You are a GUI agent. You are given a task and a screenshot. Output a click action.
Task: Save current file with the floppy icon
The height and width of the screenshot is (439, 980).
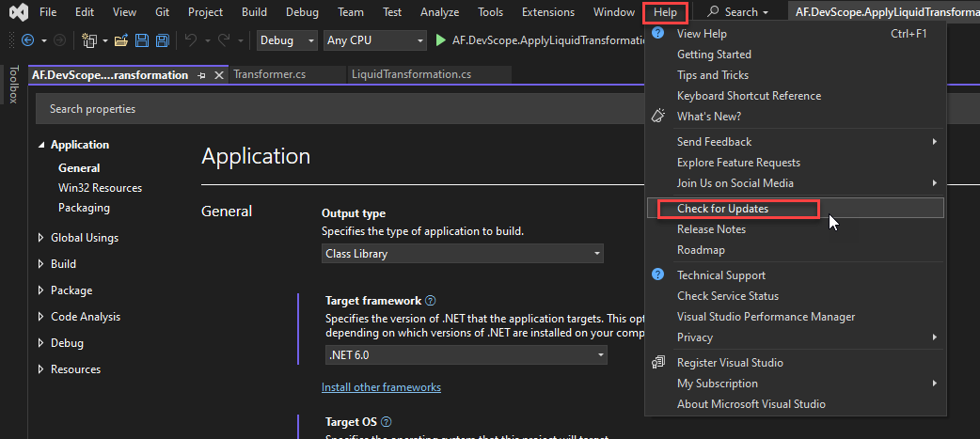coord(142,40)
